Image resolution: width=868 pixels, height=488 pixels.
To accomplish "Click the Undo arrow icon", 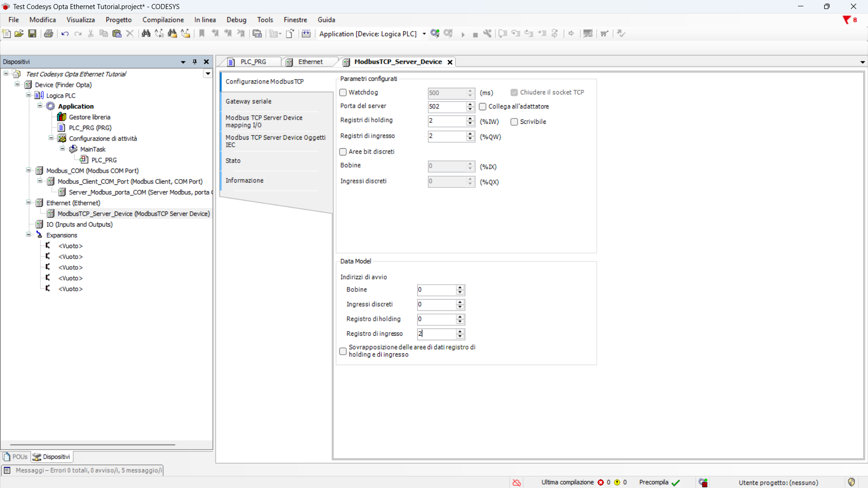I will [x=65, y=33].
